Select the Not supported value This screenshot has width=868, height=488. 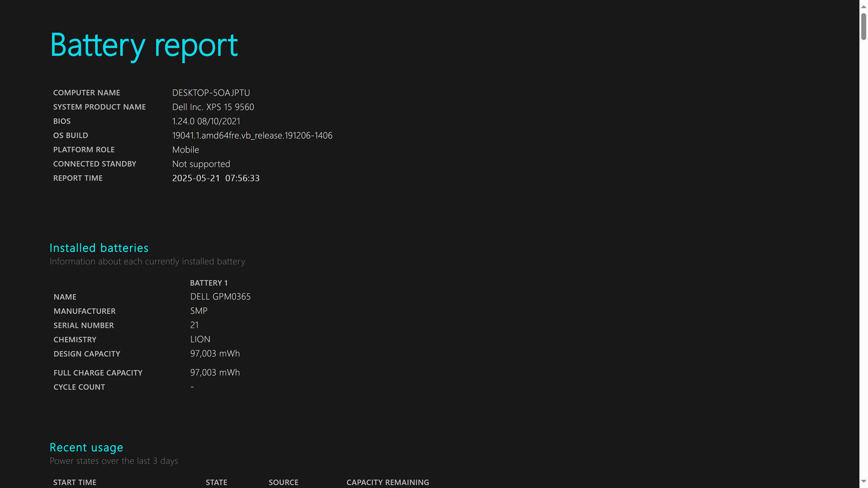pyautogui.click(x=201, y=164)
